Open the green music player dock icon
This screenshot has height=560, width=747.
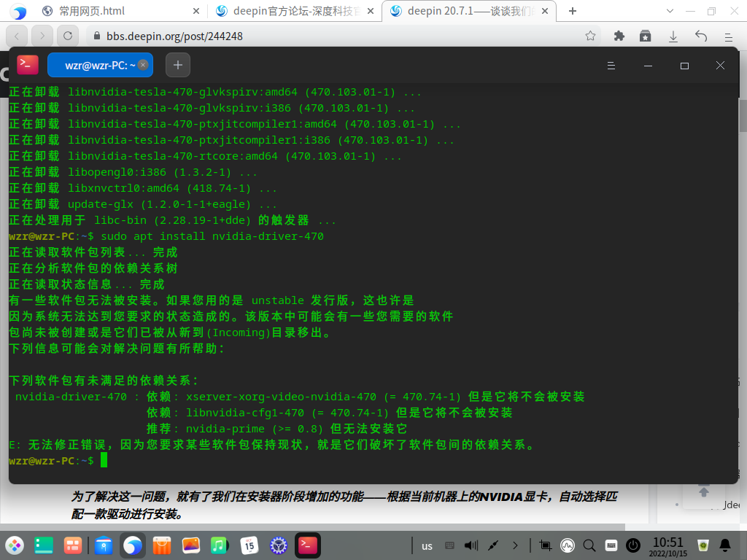point(220,545)
